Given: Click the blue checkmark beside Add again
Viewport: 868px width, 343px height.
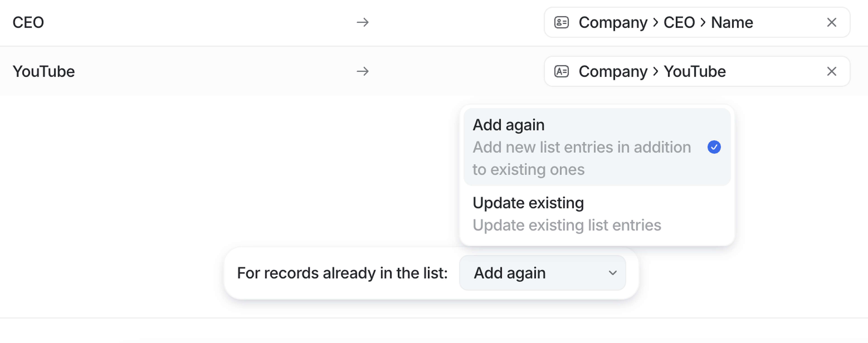Looking at the screenshot, I should tap(714, 147).
